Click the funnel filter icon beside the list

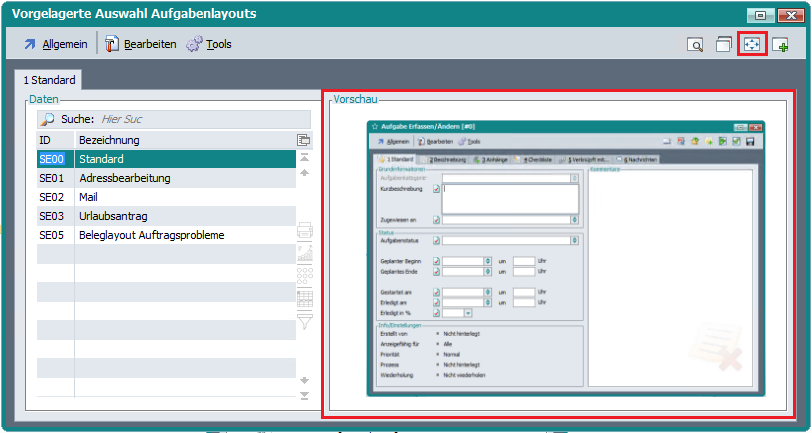tap(305, 320)
